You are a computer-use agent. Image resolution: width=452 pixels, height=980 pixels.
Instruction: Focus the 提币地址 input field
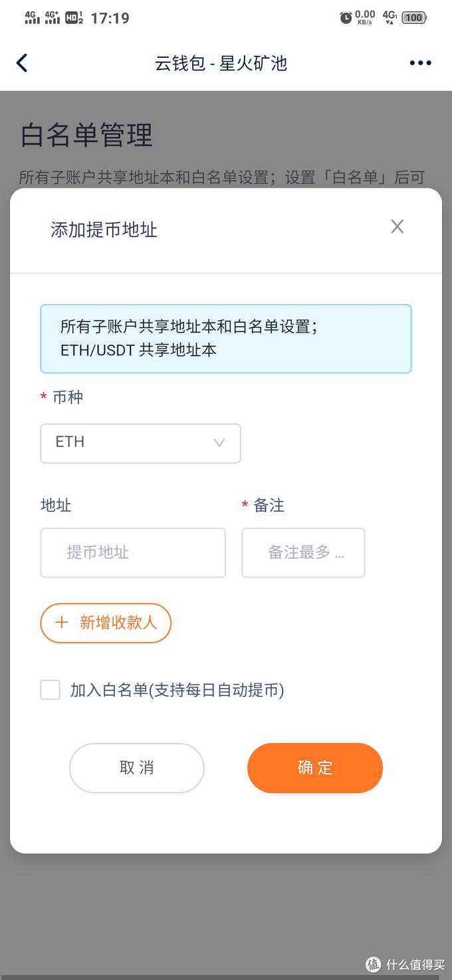point(133,552)
